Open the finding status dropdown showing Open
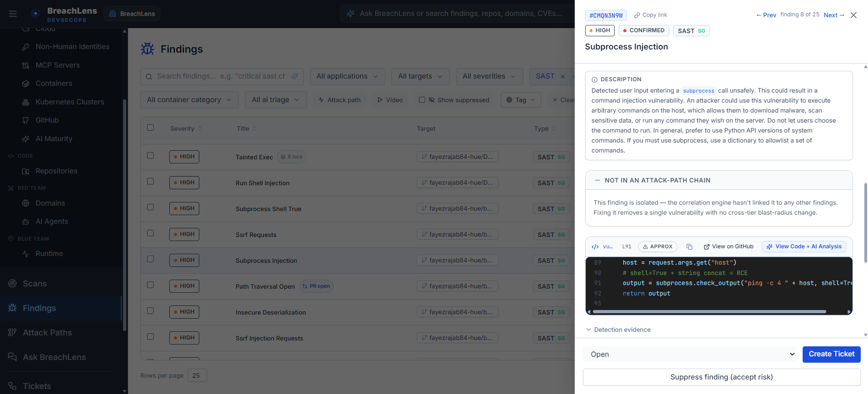The width and height of the screenshot is (868, 394). click(x=690, y=355)
